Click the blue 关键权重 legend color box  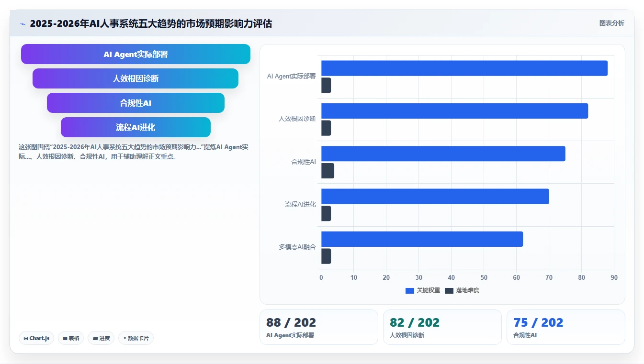tap(410, 290)
